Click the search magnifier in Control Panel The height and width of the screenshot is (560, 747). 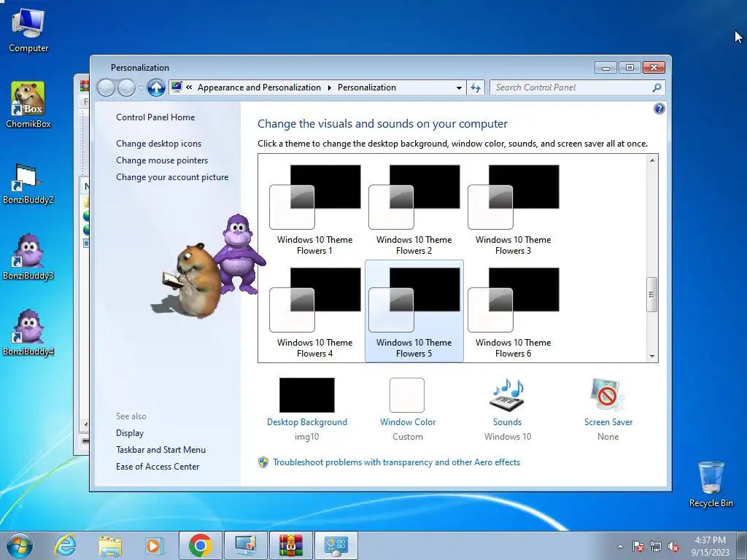click(x=657, y=87)
